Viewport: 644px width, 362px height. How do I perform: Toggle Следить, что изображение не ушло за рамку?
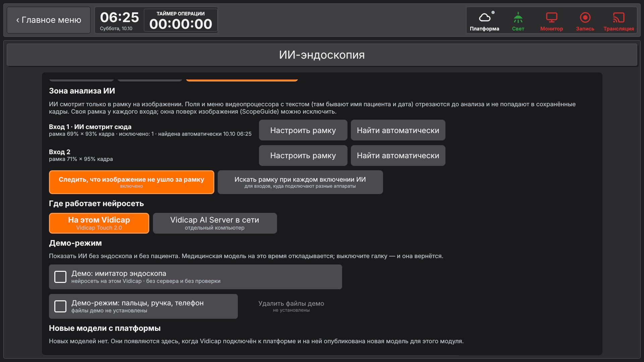pyautogui.click(x=131, y=182)
